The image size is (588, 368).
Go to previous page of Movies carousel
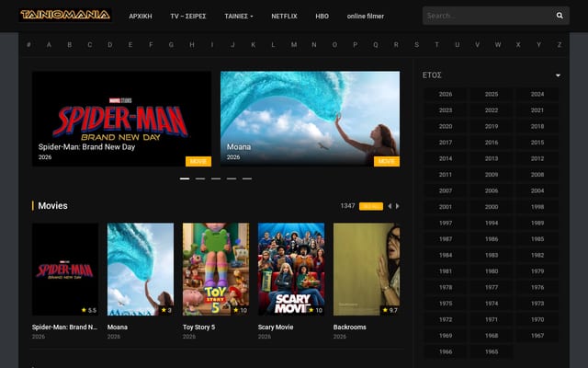click(390, 206)
